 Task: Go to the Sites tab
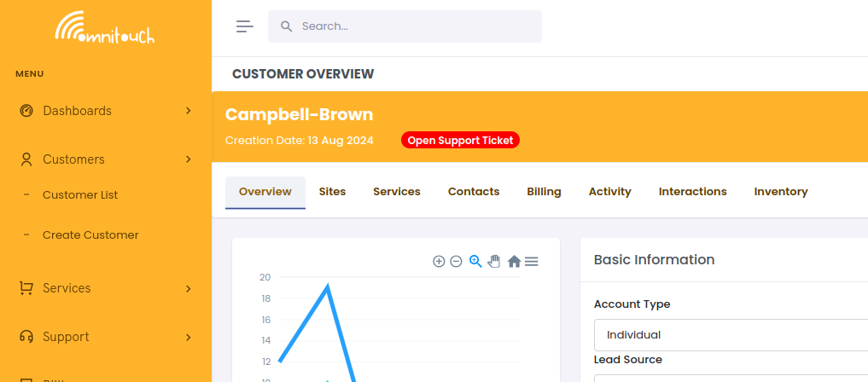click(332, 192)
